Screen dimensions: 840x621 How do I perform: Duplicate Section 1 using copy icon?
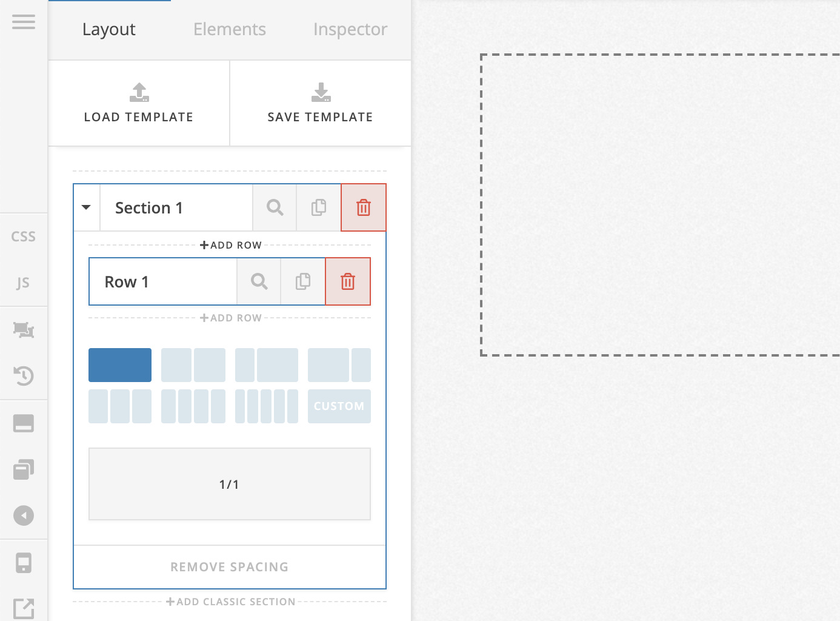[319, 207]
